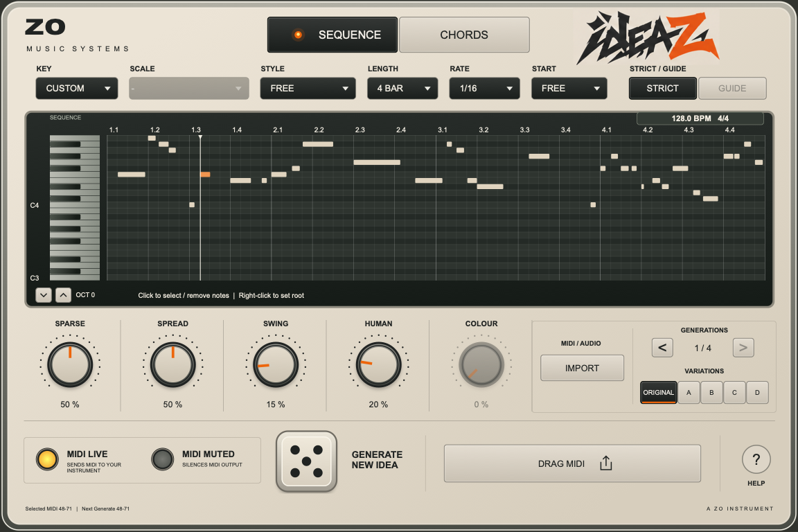798x532 pixels.
Task: Click the 15 % value under SWING
Action: (x=275, y=405)
